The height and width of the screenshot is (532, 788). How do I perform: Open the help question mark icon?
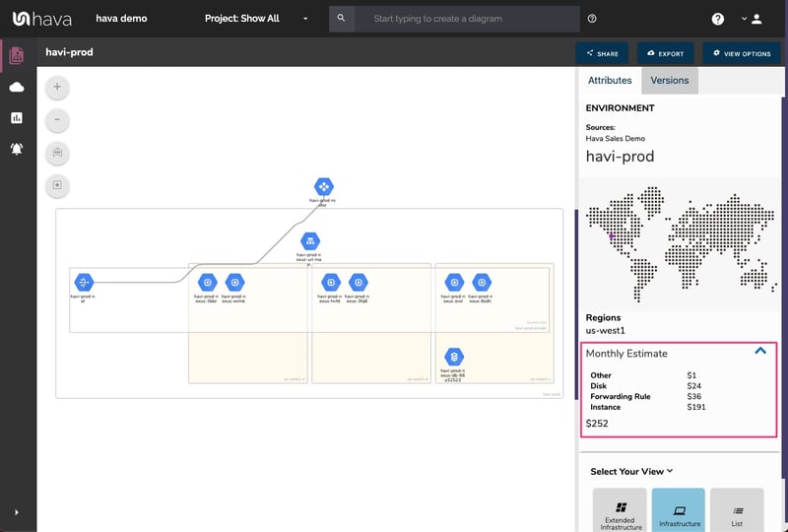click(x=718, y=19)
